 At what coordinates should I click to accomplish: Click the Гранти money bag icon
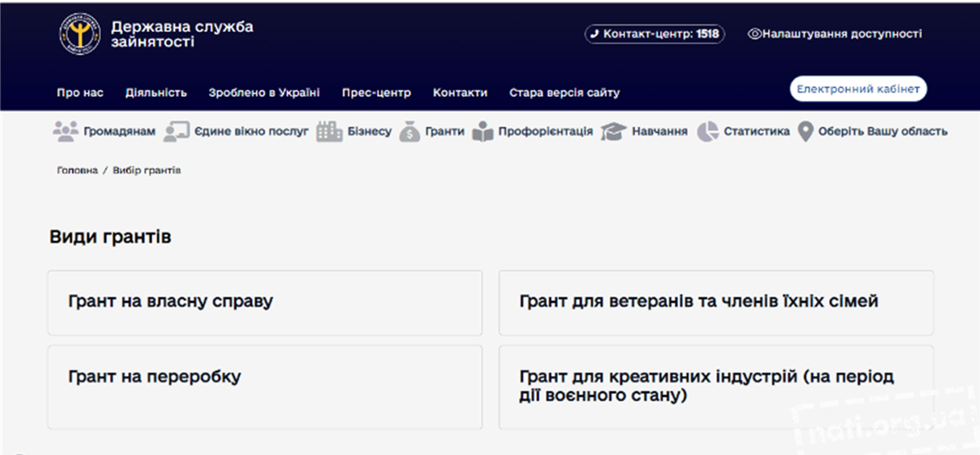click(409, 132)
